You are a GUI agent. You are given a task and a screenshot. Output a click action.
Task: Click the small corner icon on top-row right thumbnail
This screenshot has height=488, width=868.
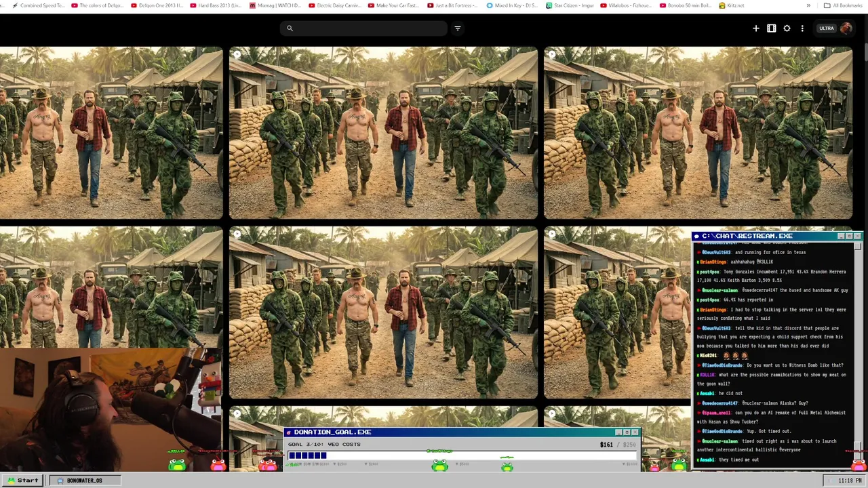(551, 54)
